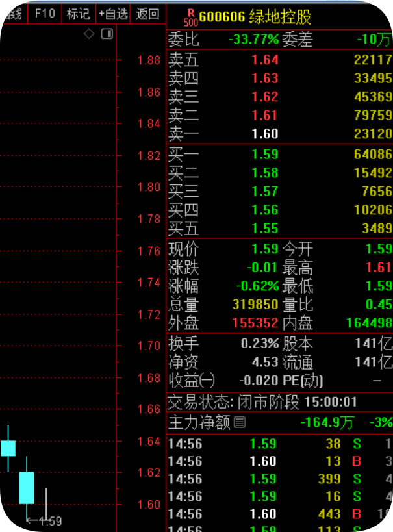
Task: Open the F10 company info button
Action: tap(45, 14)
